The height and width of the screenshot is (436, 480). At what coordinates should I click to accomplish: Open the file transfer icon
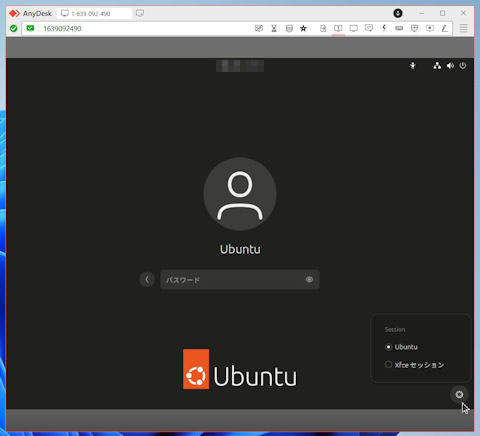[323, 28]
